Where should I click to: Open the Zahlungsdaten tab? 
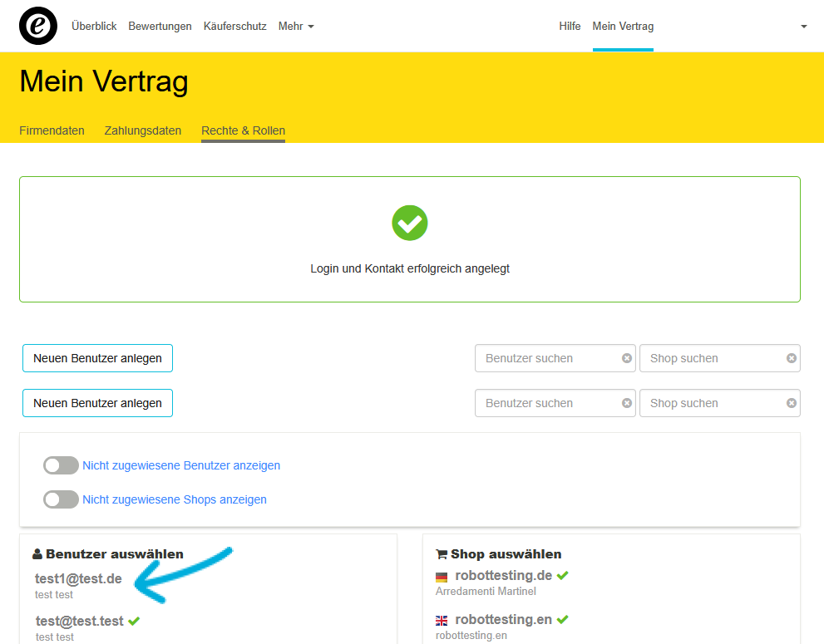[142, 130]
